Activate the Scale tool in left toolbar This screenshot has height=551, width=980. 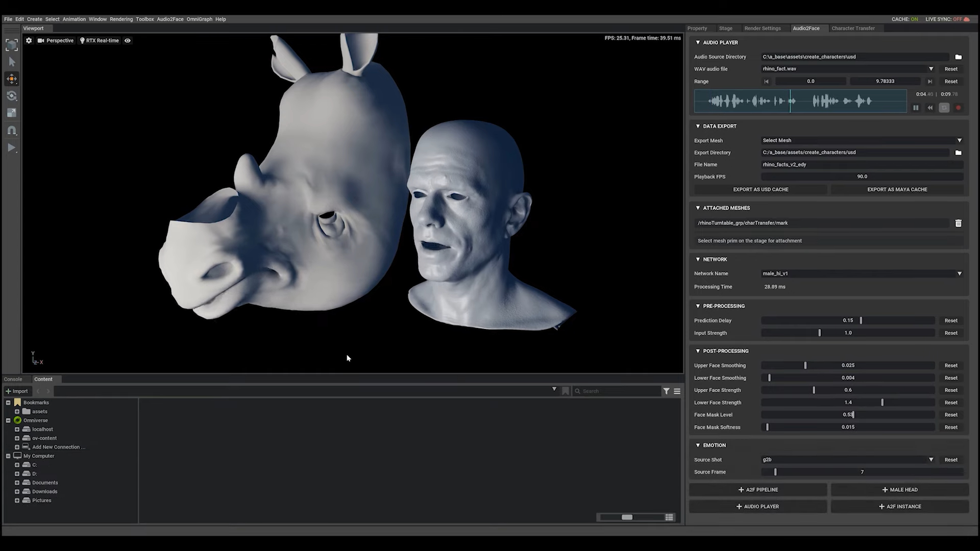pos(12,113)
